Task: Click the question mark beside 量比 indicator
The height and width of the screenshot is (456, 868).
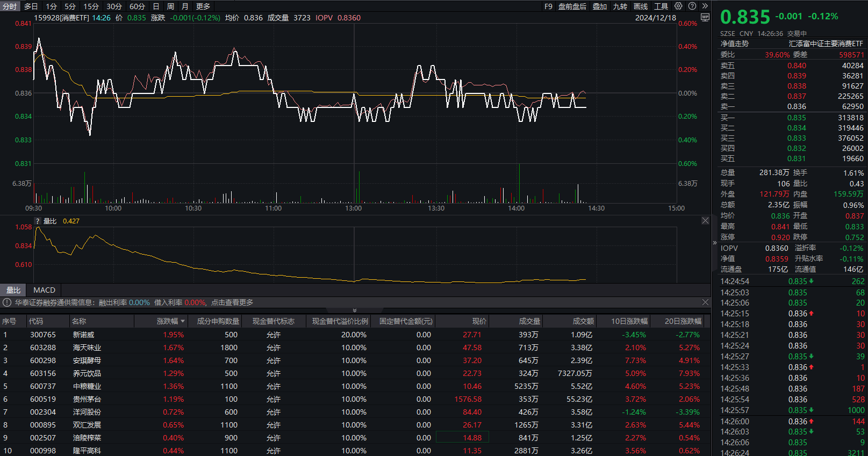Action: point(38,221)
